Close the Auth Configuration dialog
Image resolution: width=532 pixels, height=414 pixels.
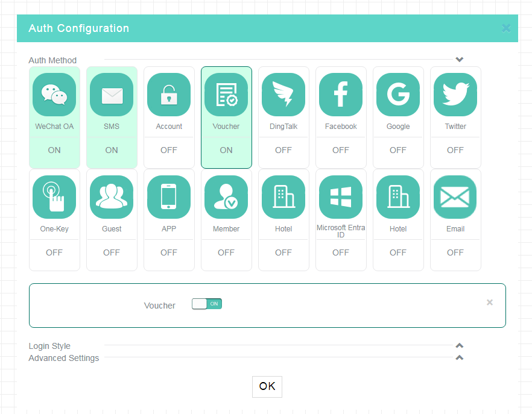[506, 28]
